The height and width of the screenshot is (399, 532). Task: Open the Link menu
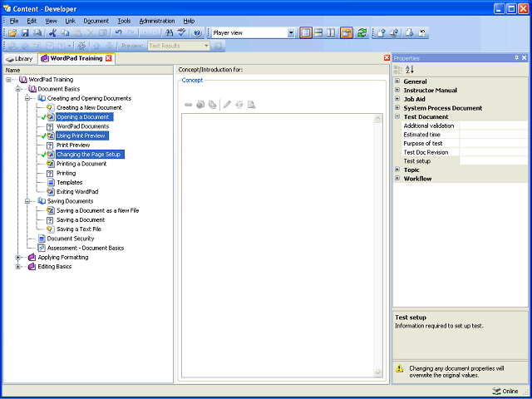[x=70, y=21]
